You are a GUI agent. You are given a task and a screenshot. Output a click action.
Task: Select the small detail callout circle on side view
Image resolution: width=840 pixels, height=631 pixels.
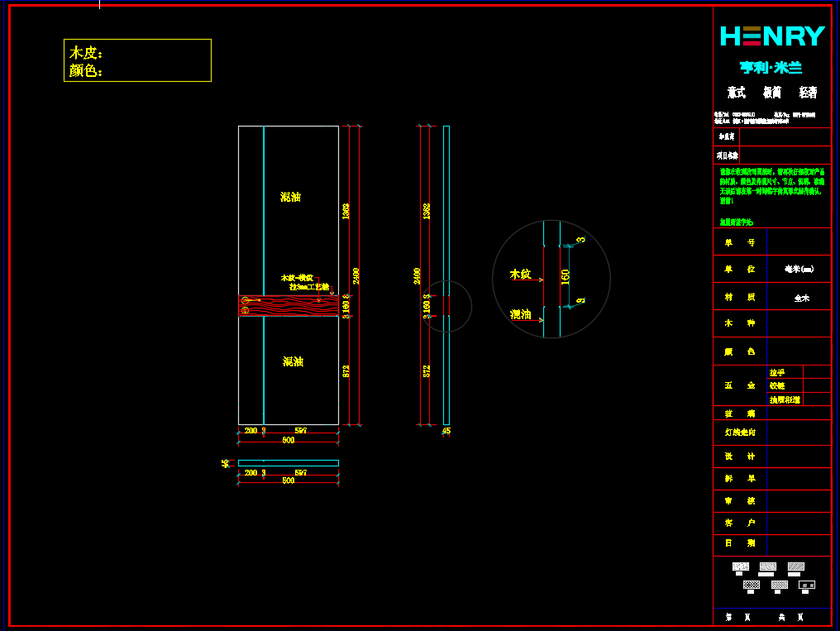point(446,306)
